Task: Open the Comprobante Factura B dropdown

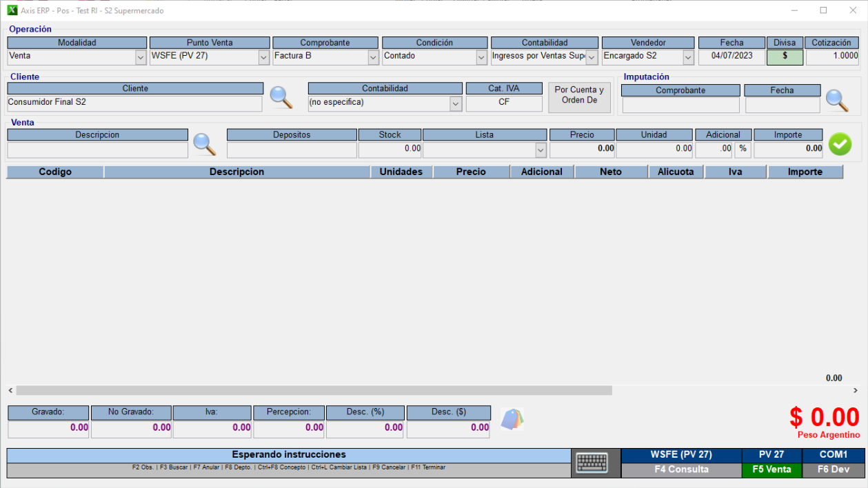Action: [373, 57]
